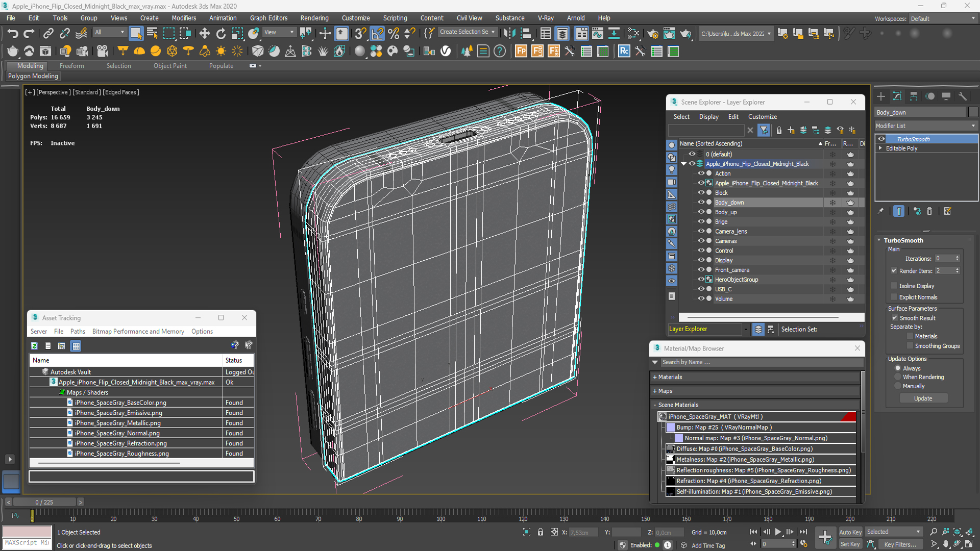The image size is (980, 551).
Task: Choose the Select and Rotate tool
Action: [220, 34]
